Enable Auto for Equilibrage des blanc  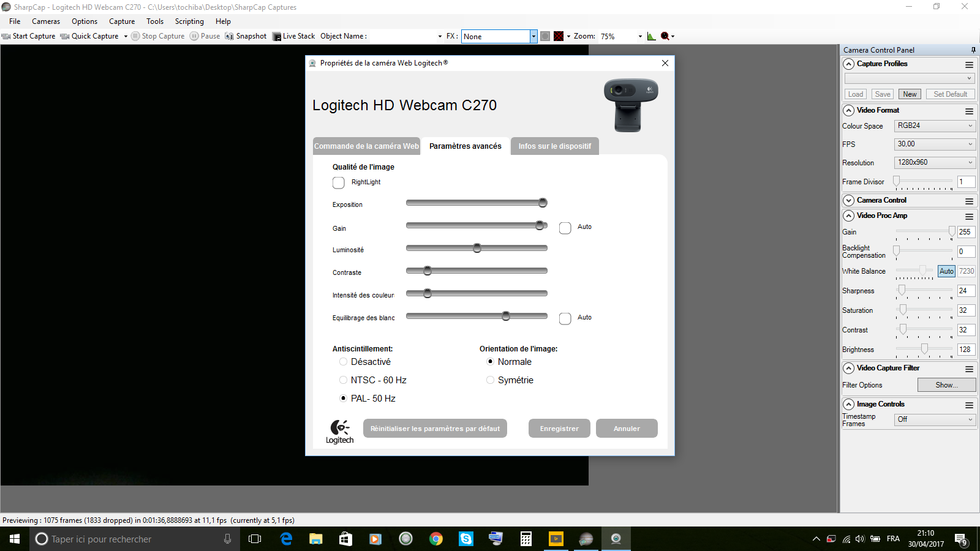565,318
